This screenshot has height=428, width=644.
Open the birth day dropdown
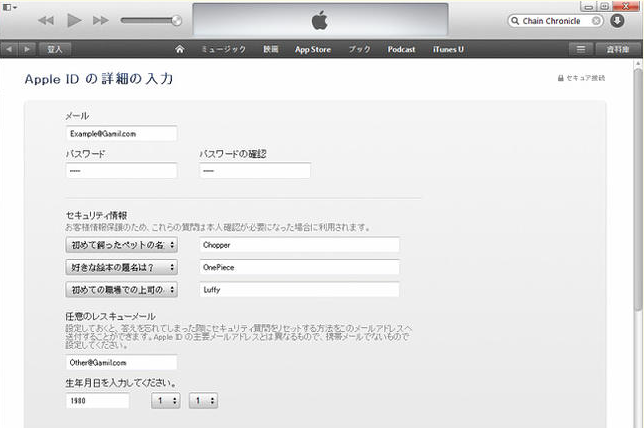203,400
